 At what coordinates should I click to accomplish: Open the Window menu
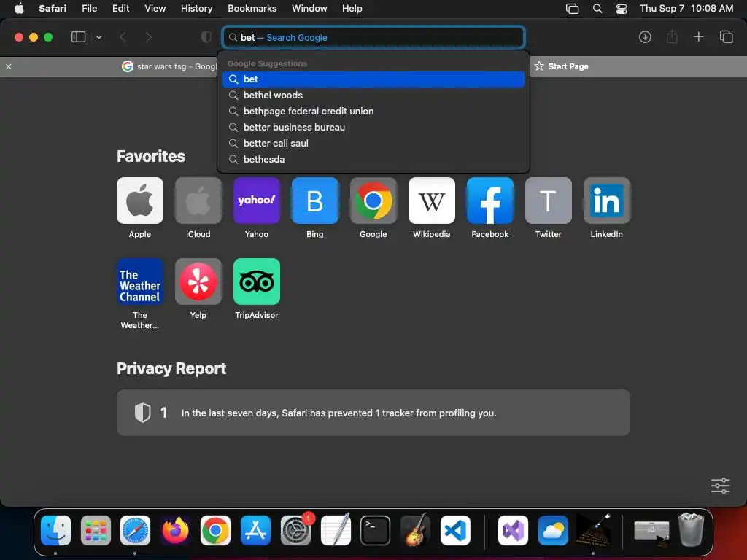coord(309,8)
